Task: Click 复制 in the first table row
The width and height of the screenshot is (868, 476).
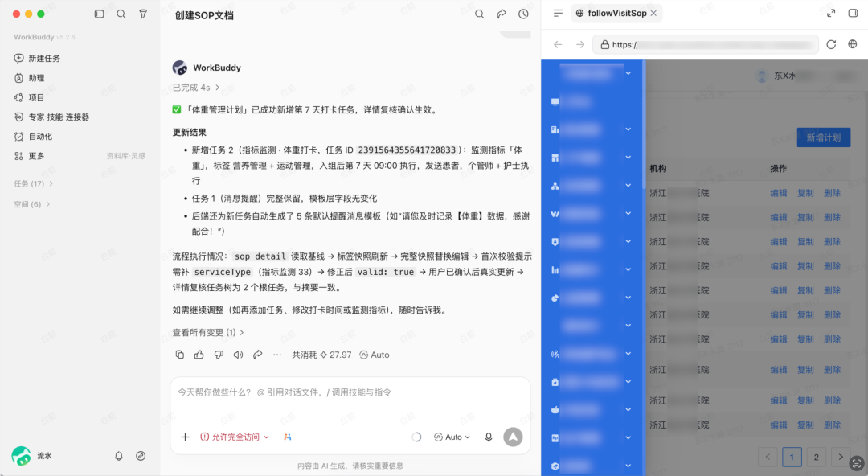Action: (805, 193)
